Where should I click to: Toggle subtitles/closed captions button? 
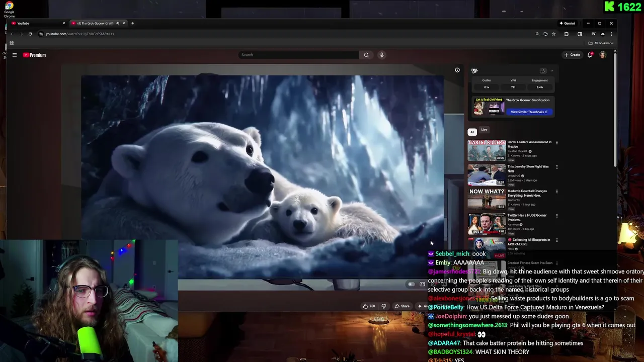click(422, 285)
